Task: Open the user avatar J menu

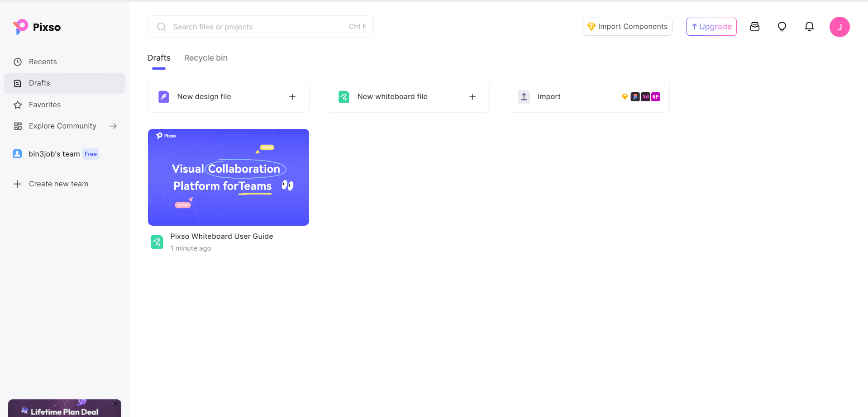Action: click(839, 27)
